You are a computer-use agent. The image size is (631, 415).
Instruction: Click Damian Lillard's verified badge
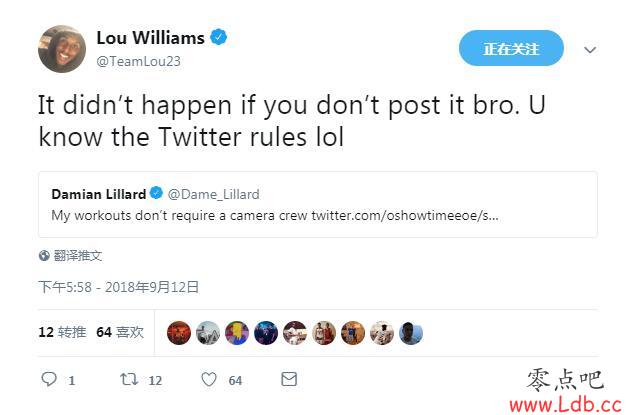(156, 193)
